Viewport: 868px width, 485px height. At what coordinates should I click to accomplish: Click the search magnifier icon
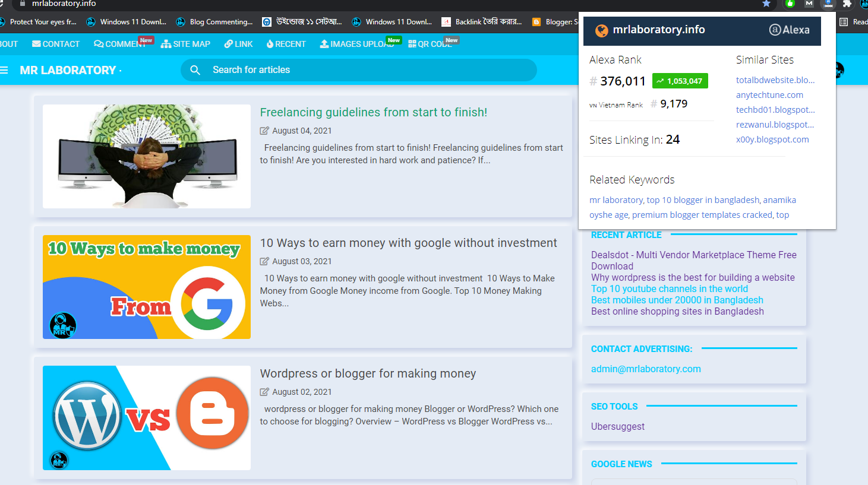(195, 70)
